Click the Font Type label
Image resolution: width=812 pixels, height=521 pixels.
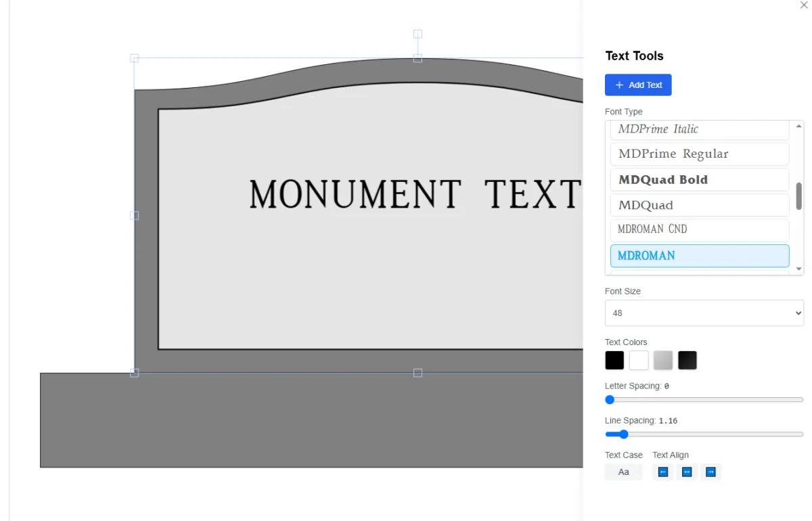pyautogui.click(x=624, y=112)
